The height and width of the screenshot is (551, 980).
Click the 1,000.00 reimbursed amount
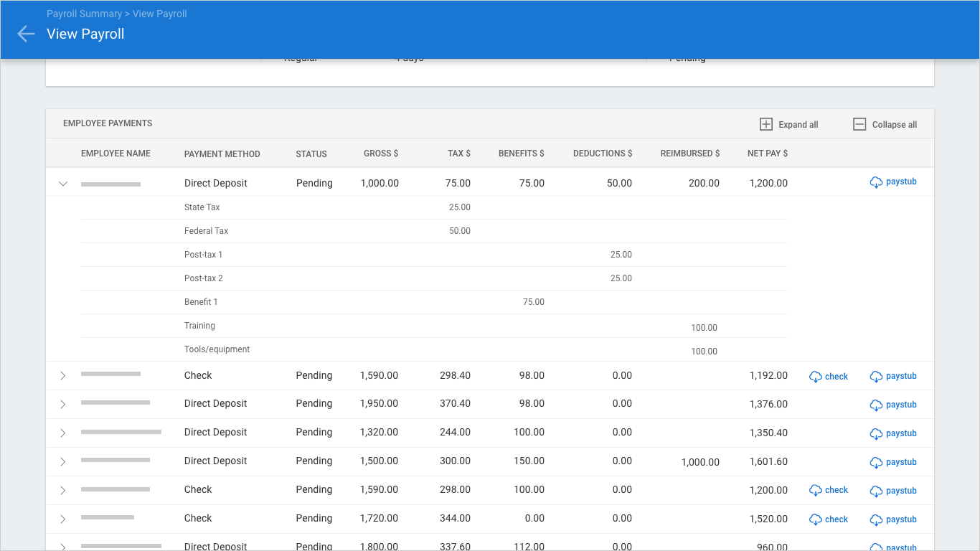(x=700, y=462)
